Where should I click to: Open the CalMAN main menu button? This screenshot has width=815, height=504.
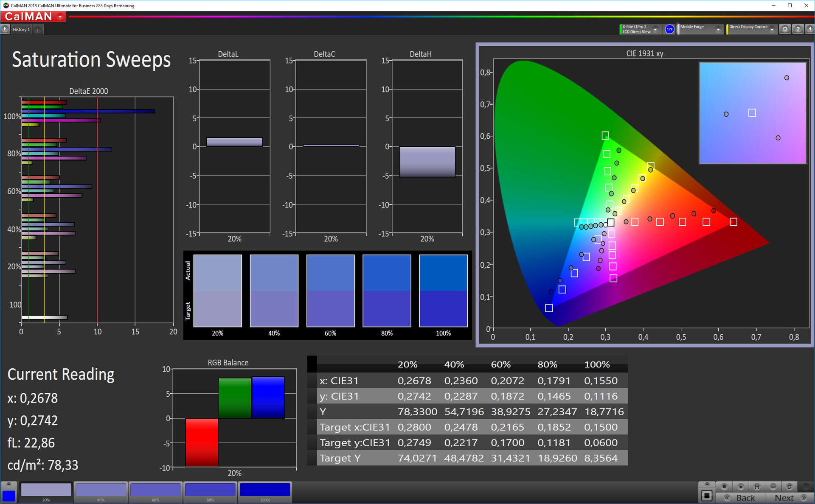tap(33, 17)
